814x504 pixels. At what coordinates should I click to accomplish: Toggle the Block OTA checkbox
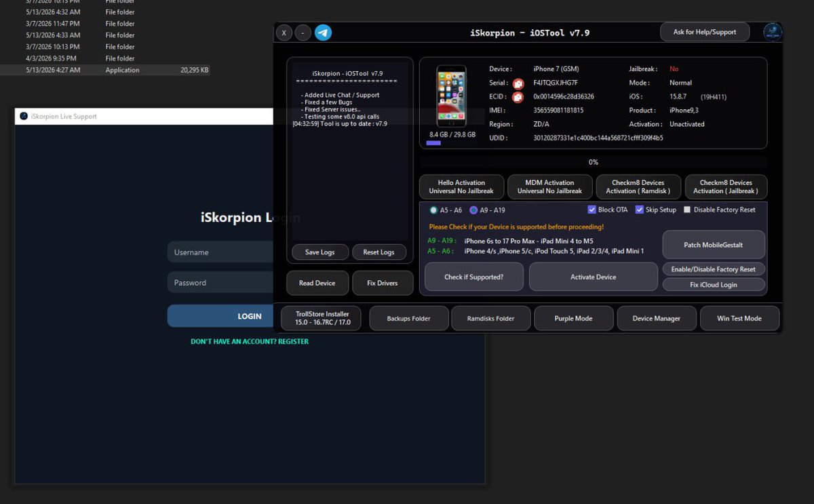(x=608, y=210)
